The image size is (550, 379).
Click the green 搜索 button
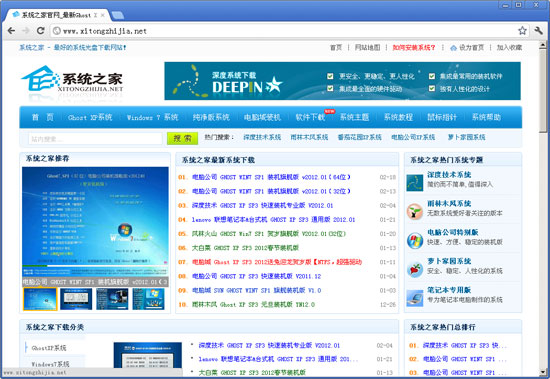click(182, 138)
